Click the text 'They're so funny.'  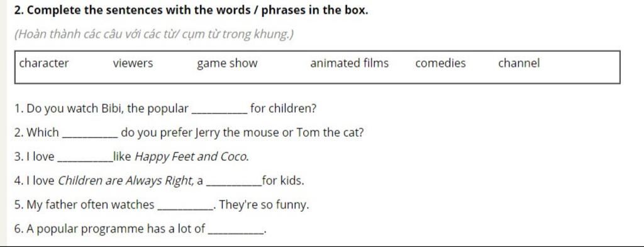point(264,205)
